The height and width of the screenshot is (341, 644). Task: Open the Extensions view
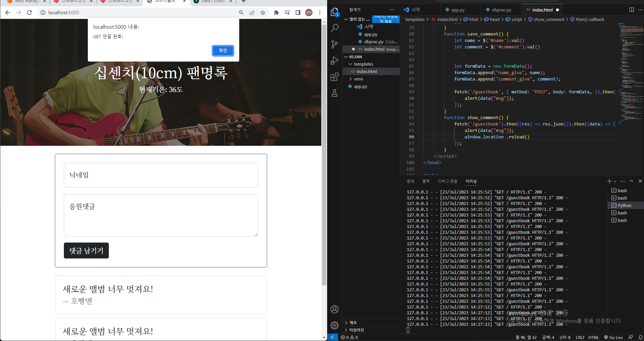[335, 77]
